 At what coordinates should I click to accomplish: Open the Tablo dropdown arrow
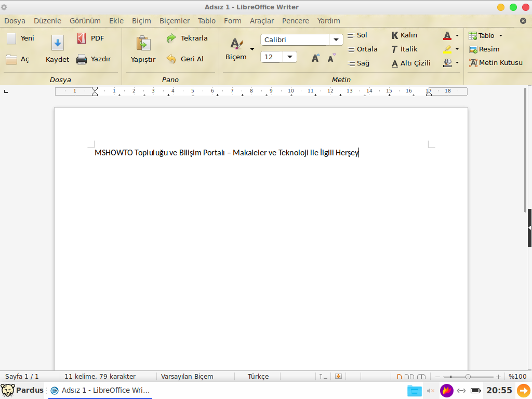pos(500,36)
